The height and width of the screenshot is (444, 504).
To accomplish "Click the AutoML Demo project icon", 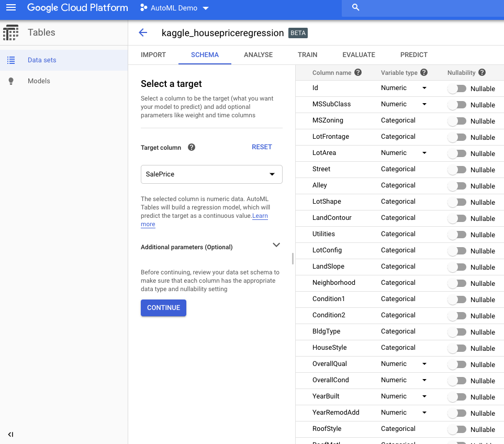I will [143, 8].
